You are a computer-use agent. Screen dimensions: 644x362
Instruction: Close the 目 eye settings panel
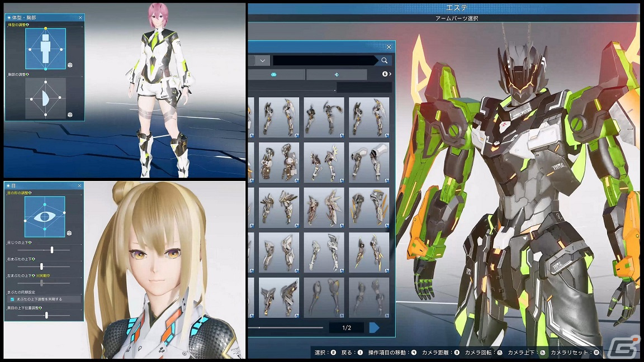pos(80,186)
